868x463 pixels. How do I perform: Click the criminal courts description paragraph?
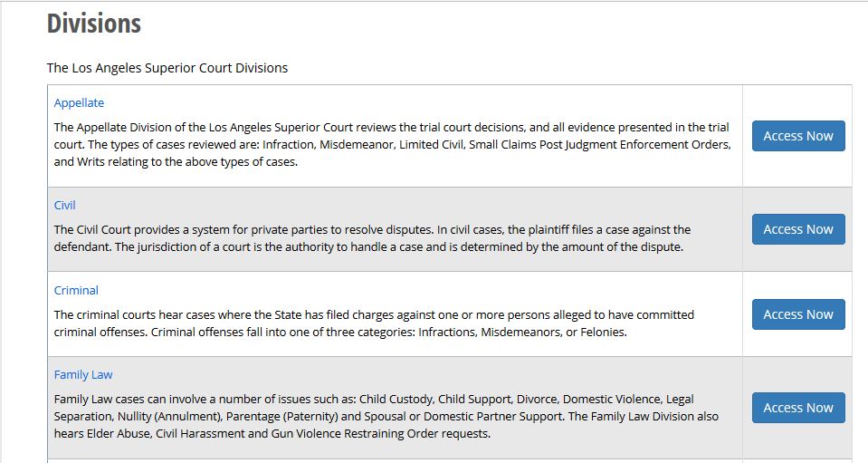tap(373, 323)
